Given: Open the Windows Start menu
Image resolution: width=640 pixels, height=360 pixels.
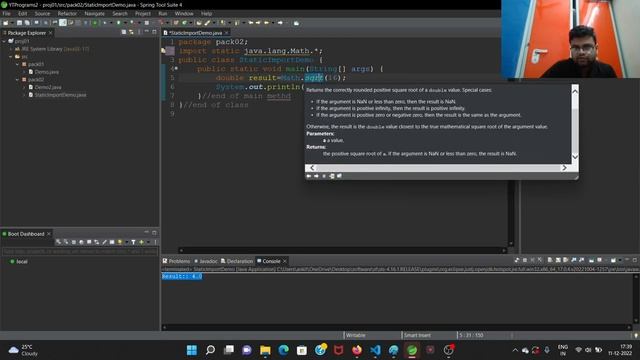Looking at the screenshot, I should point(192,350).
